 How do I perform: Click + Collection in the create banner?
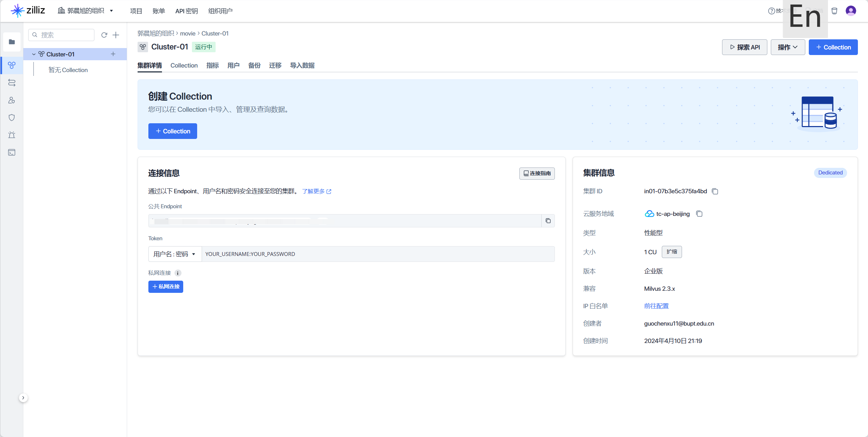(x=173, y=131)
